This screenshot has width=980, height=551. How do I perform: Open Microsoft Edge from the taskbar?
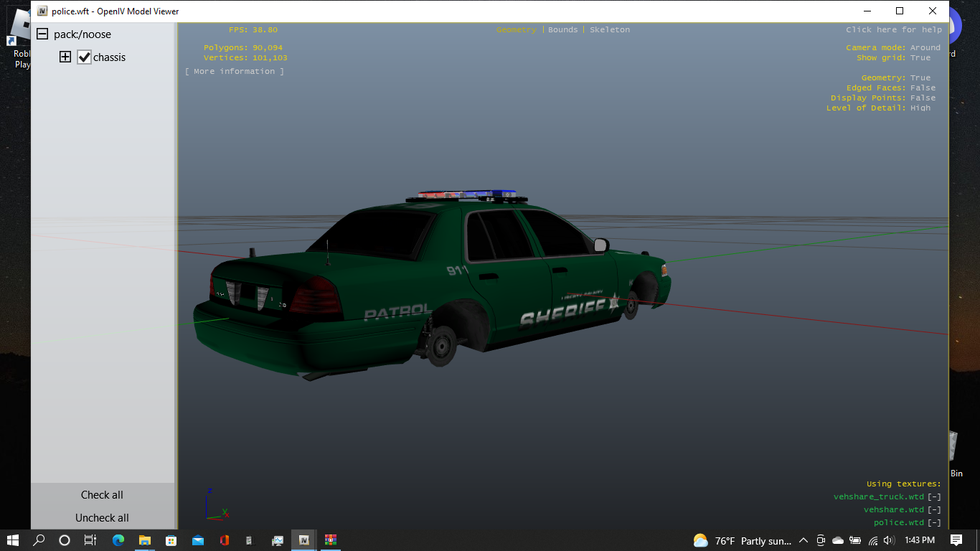click(118, 540)
